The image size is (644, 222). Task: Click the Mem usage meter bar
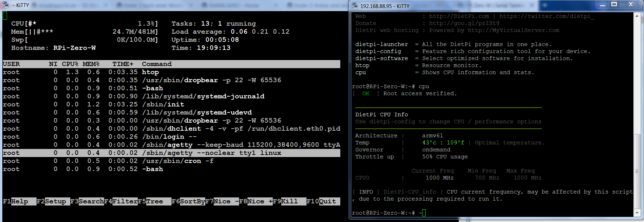coord(84,32)
